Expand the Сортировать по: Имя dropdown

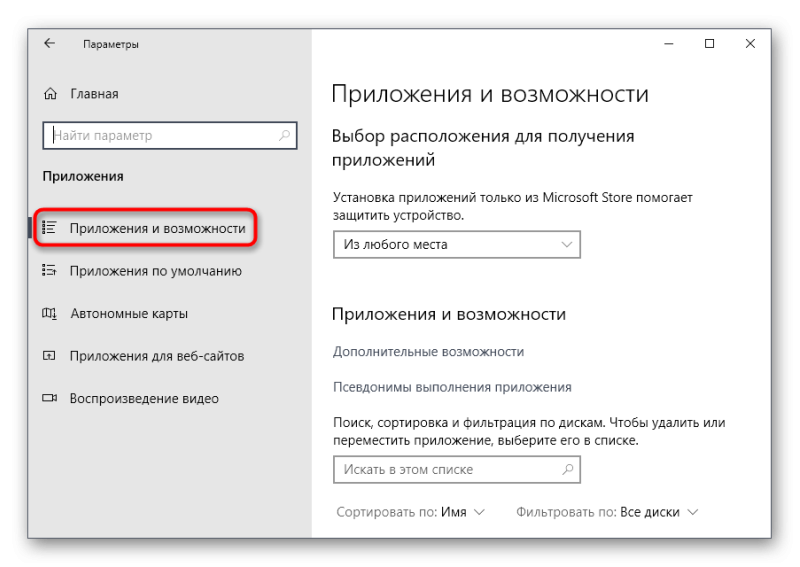tap(410, 512)
